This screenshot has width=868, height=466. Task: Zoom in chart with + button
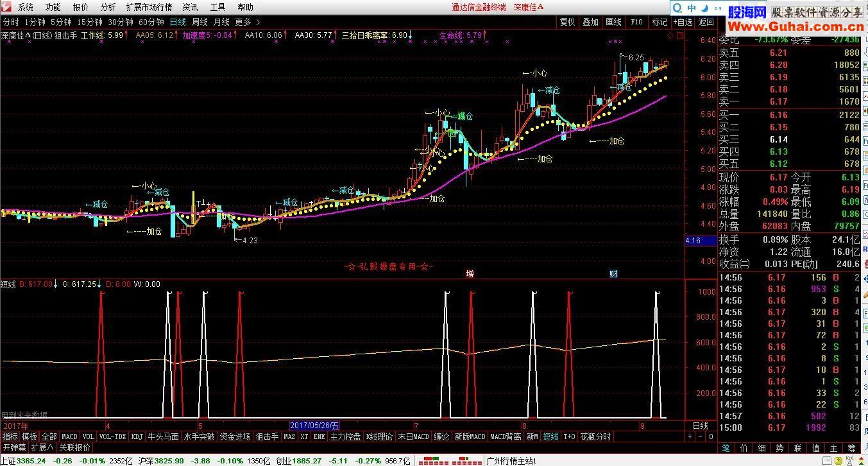[690, 436]
